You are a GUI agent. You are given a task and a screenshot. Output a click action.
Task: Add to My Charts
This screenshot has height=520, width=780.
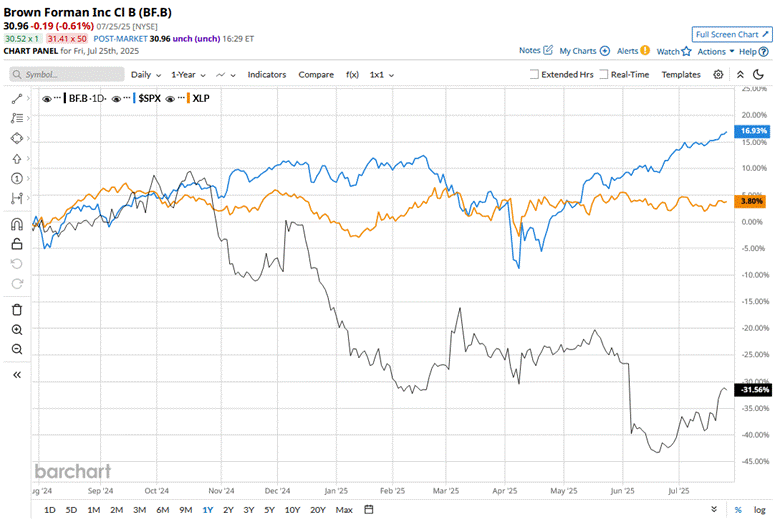(585, 51)
